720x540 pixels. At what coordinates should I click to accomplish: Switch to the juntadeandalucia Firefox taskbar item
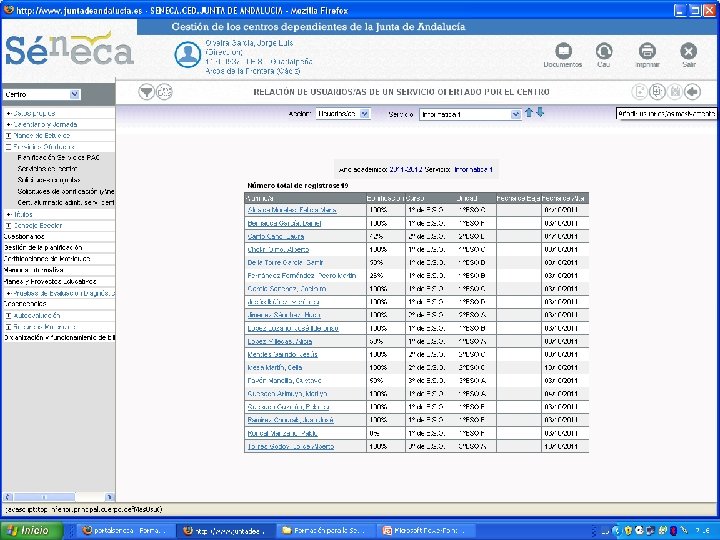225,531
